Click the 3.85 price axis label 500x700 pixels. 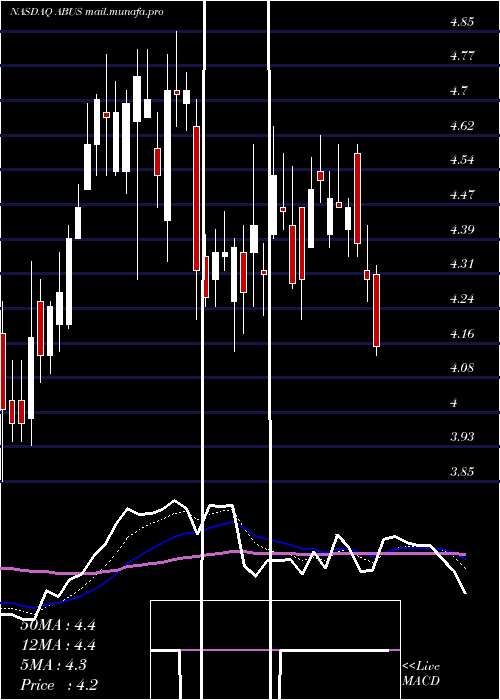pos(462,471)
